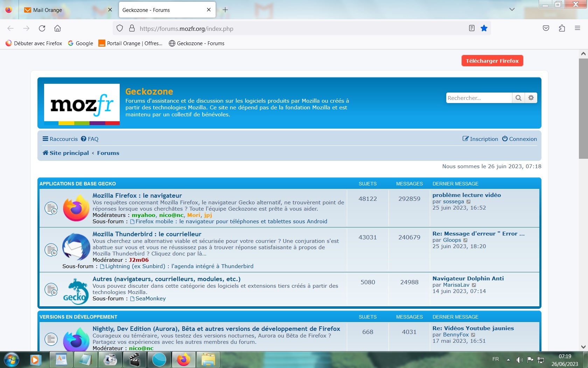View latest post icon next to Gloops
The width and height of the screenshot is (588, 368).
click(465, 240)
